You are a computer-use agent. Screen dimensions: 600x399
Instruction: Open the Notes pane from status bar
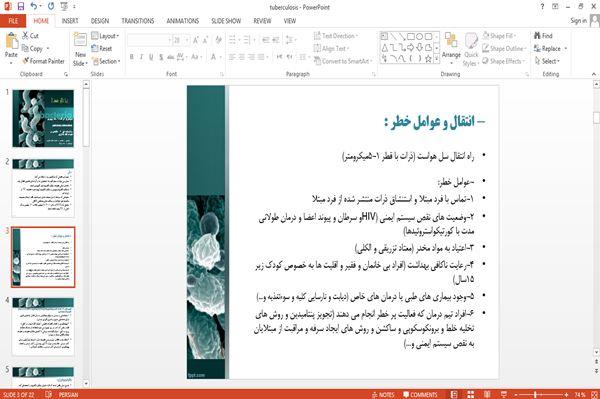383,394
